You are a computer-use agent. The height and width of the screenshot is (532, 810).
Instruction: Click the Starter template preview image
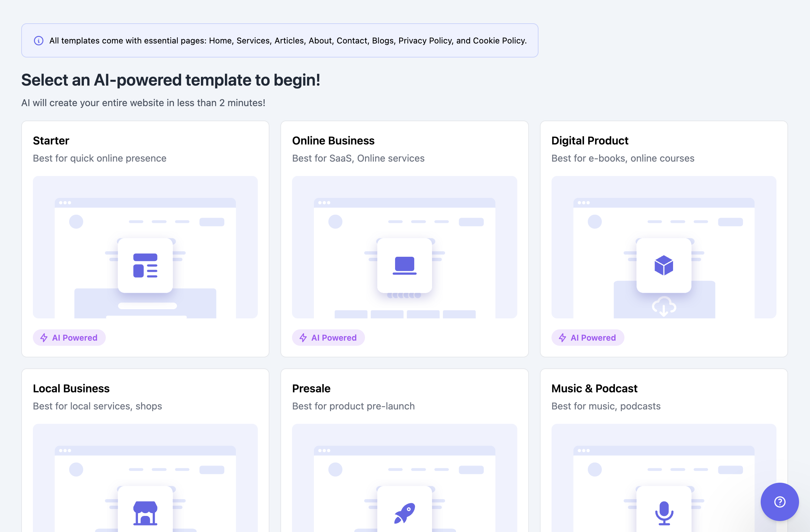[145, 247]
